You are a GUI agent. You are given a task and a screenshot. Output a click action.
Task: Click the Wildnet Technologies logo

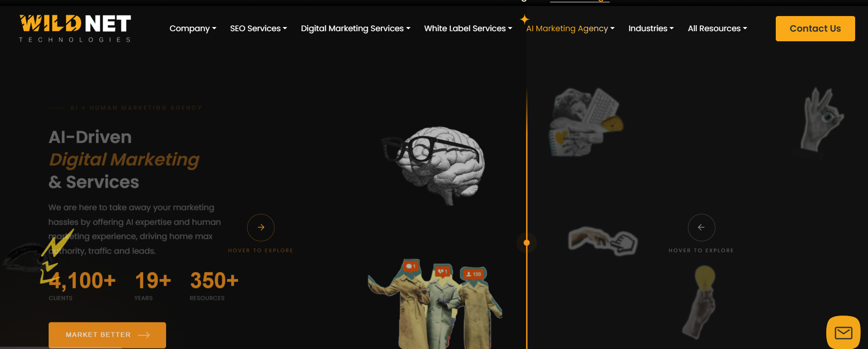click(x=75, y=28)
